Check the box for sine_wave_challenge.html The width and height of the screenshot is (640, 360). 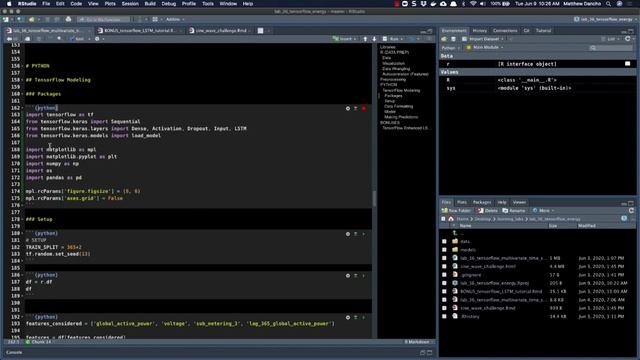(444, 267)
